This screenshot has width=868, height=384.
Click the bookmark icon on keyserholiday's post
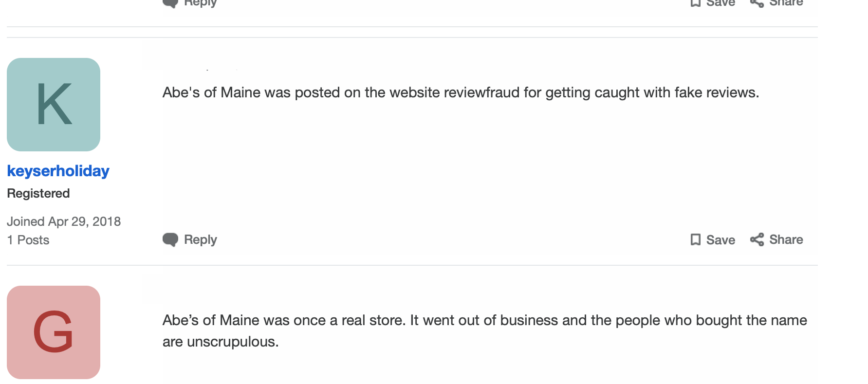click(696, 239)
